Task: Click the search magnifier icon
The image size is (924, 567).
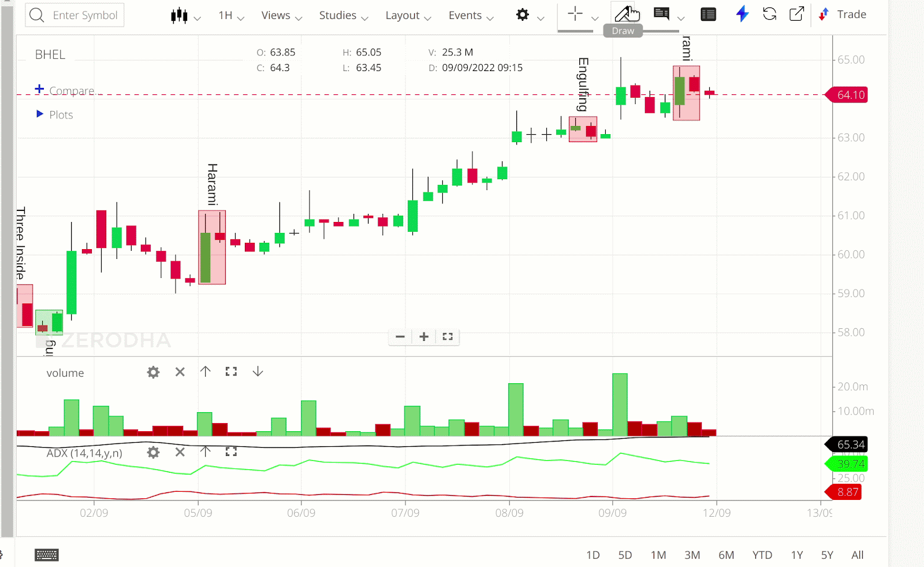Action: [x=36, y=15]
